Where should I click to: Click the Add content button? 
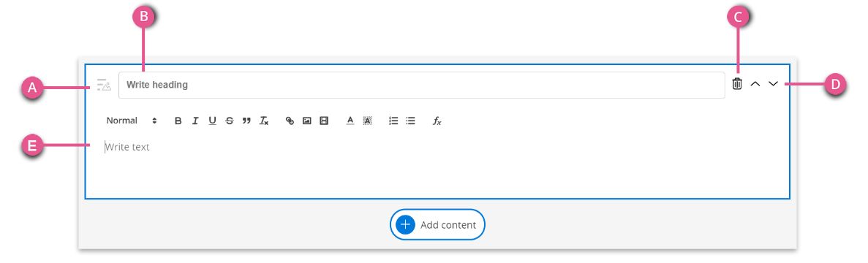(437, 224)
